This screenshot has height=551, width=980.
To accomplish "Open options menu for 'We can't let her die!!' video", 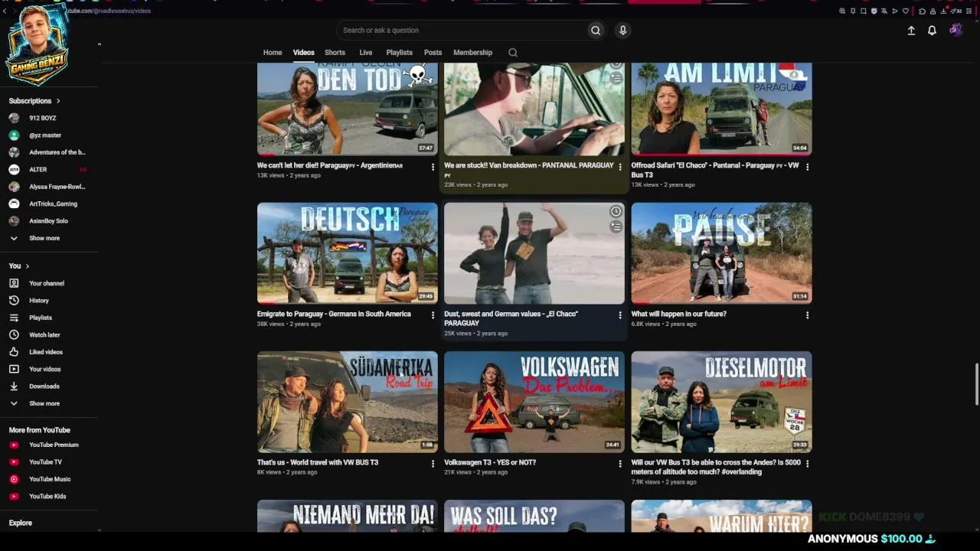I will pos(433,167).
